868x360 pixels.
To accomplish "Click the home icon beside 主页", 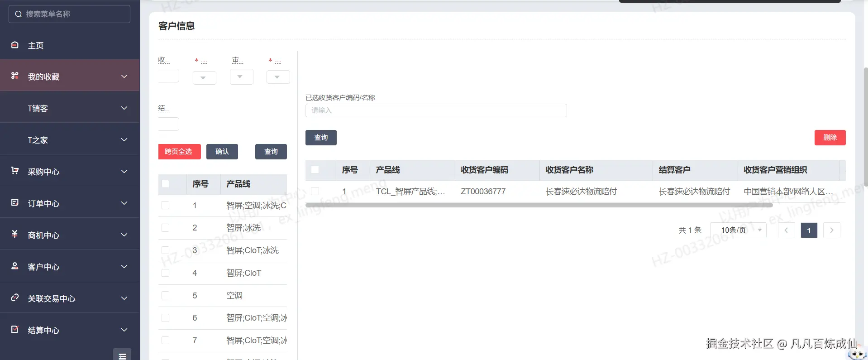I will pyautogui.click(x=15, y=45).
